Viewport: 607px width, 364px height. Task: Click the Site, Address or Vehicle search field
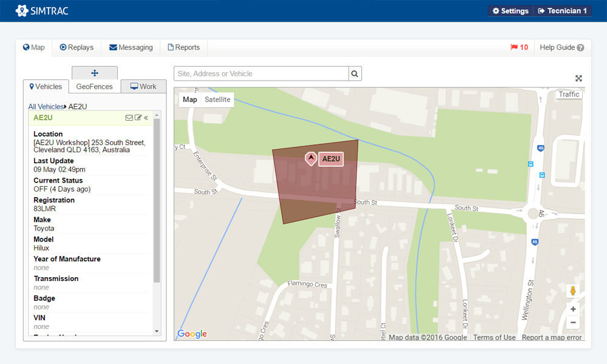pos(261,73)
